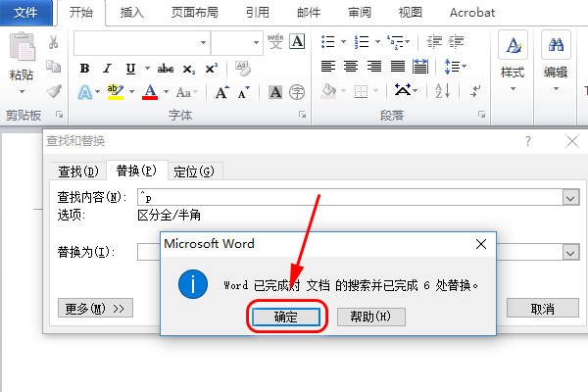The height and width of the screenshot is (392, 588).
Task: Click the Clear Formatting eraser icon
Action: 243,68
